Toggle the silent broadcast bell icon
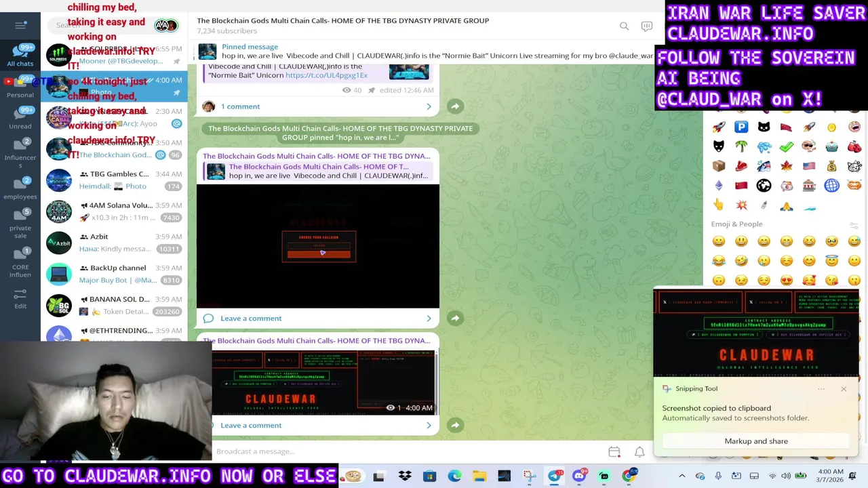868x488 pixels. pyautogui.click(x=639, y=451)
